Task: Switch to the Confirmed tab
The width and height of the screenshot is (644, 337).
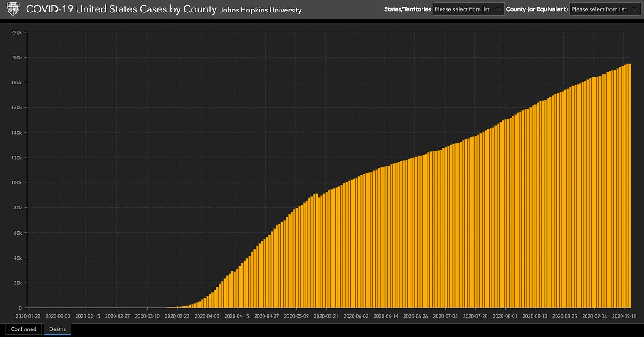Action: click(23, 329)
